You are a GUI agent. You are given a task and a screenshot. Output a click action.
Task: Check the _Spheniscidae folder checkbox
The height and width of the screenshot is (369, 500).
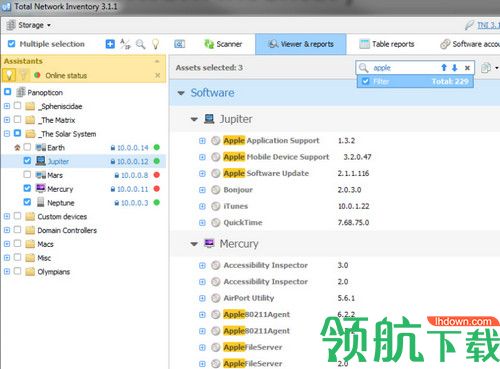click(x=17, y=106)
